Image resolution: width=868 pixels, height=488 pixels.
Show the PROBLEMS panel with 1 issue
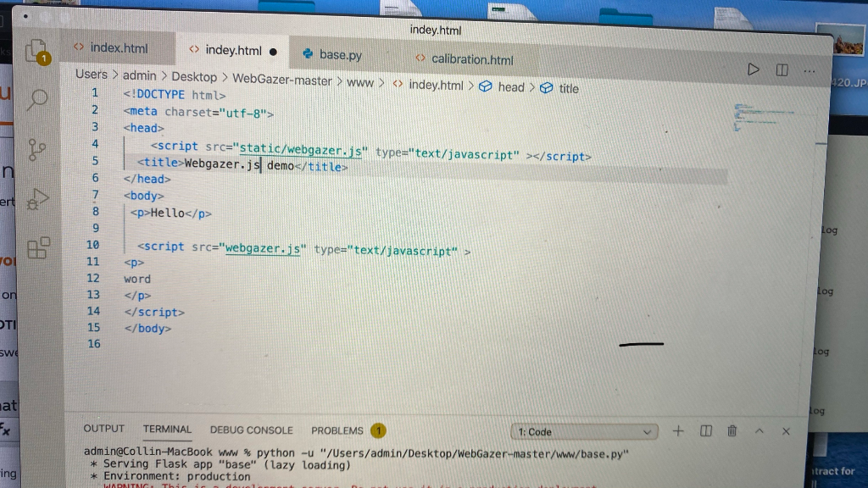click(337, 430)
